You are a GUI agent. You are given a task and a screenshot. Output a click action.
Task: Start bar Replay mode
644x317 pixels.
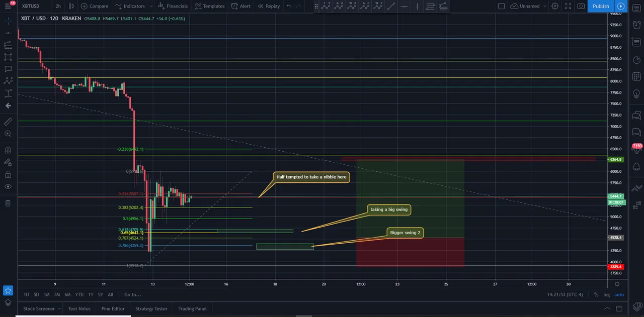(268, 6)
